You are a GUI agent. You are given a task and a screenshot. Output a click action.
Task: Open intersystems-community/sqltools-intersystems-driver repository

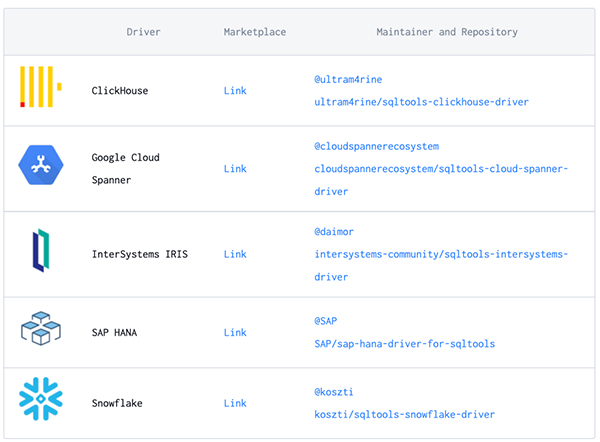(x=440, y=254)
